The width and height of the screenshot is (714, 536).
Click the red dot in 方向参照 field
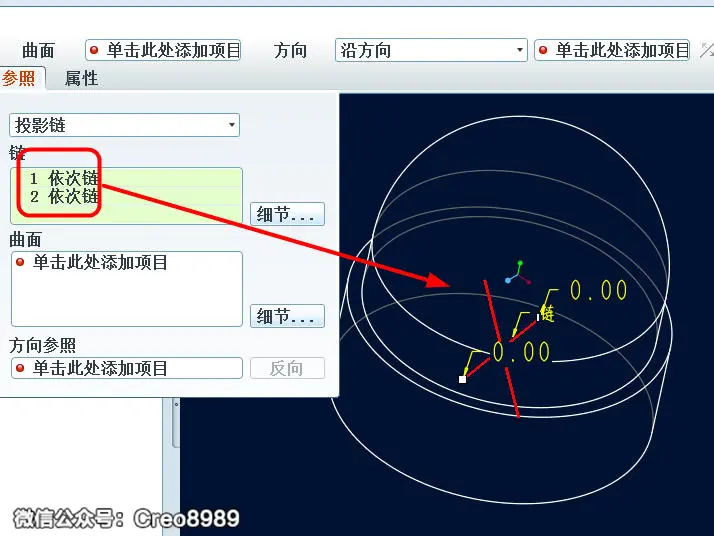coord(20,368)
